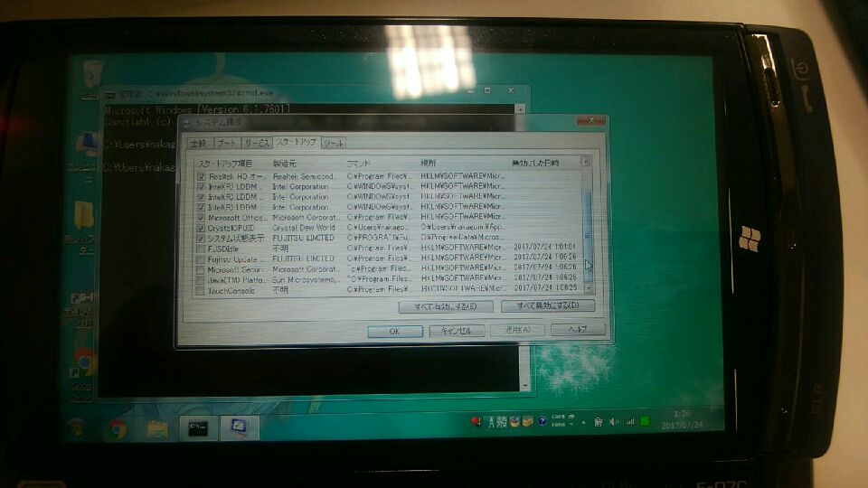Viewport: 868px width, 488px height.
Task: Click the すべて有効にする(E) button
Action: tap(446, 306)
